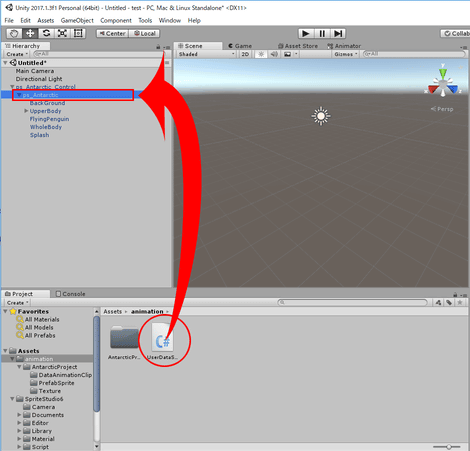Click the Pause button

(322, 33)
